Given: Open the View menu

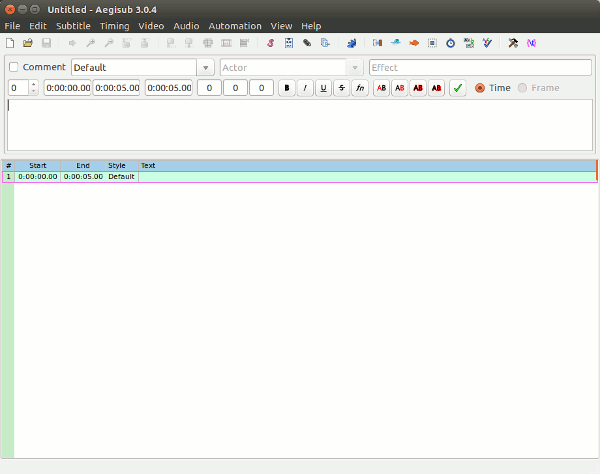Looking at the screenshot, I should click(281, 26).
